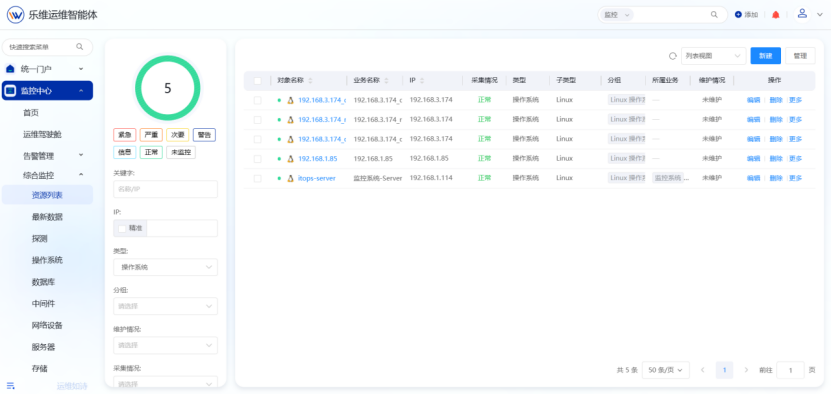
Task: Toggle the select-all checkbox in table header
Action: coord(258,81)
